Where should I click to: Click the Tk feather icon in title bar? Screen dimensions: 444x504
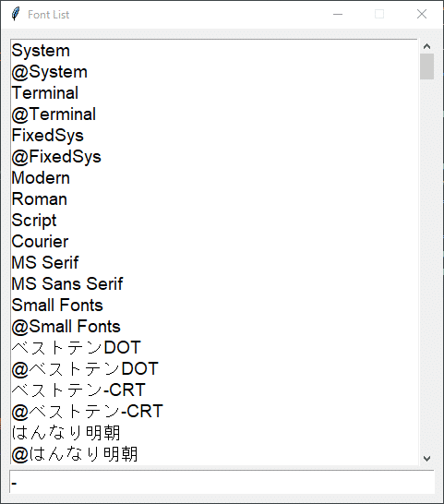[15, 14]
